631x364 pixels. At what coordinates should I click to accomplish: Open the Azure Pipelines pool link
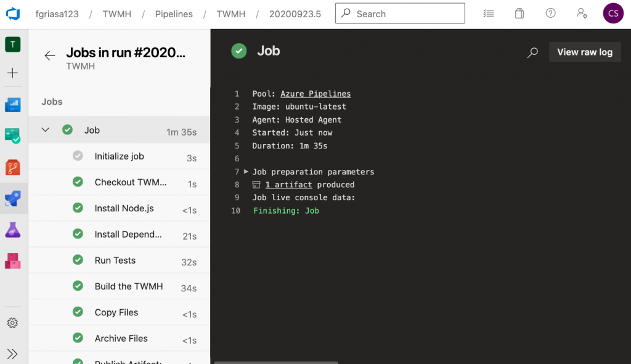coord(315,94)
